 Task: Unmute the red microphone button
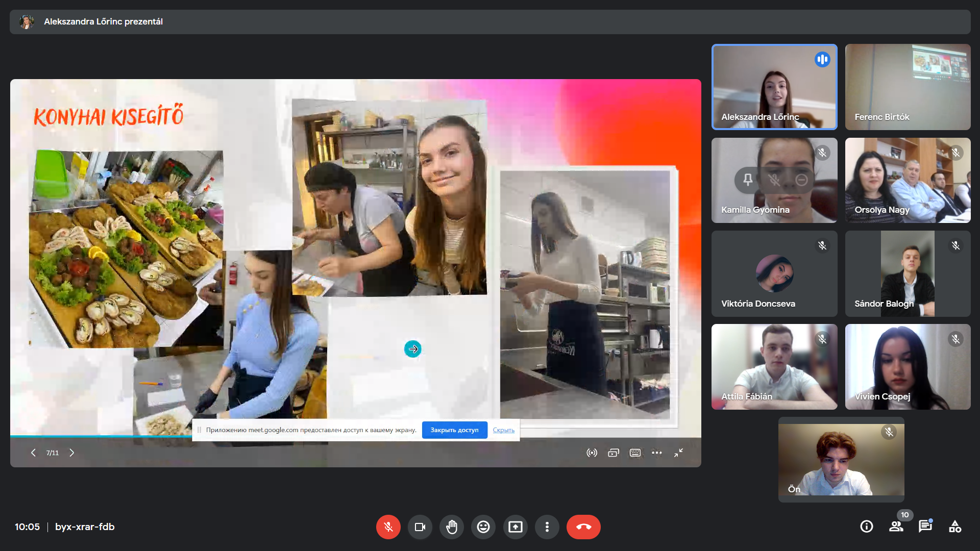[388, 527]
